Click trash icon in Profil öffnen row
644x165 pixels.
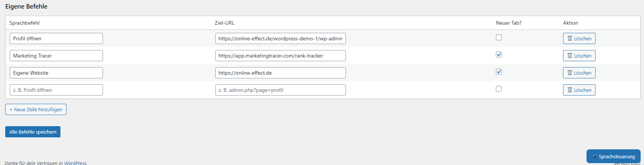pos(570,38)
